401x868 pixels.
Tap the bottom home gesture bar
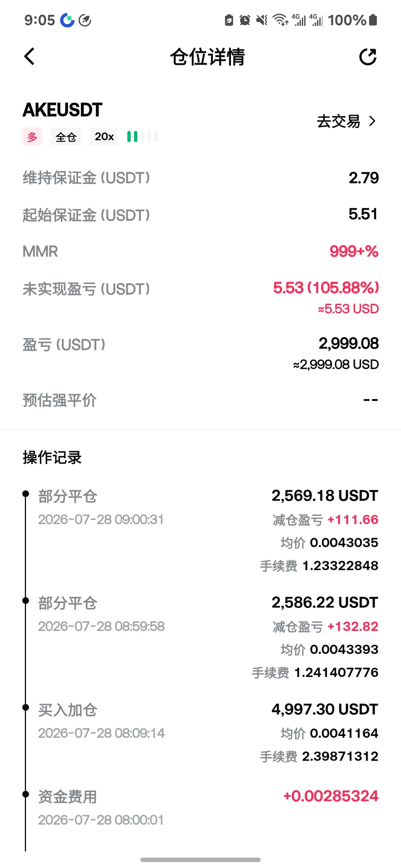200,860
